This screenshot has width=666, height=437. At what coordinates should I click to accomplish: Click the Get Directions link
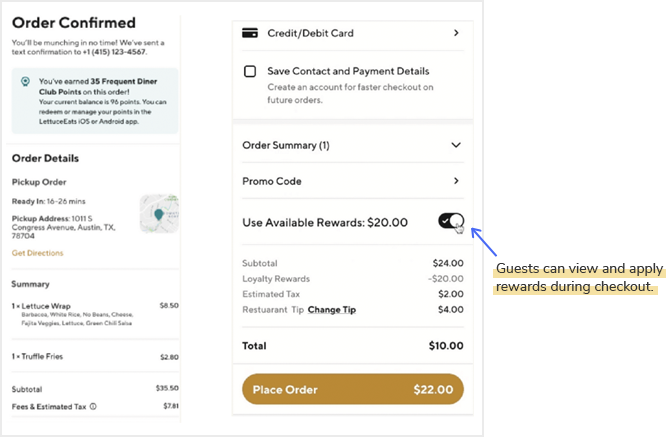[37, 253]
